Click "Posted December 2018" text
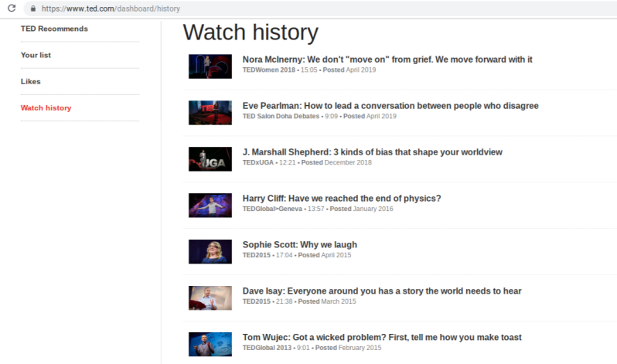 (336, 162)
